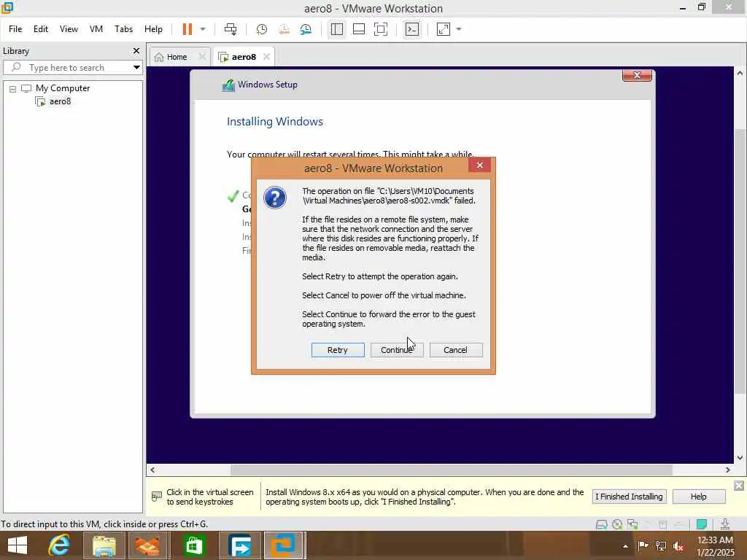The width and height of the screenshot is (747, 560).
Task: Click the VM view horizontal scrollbar
Action: 451,470
